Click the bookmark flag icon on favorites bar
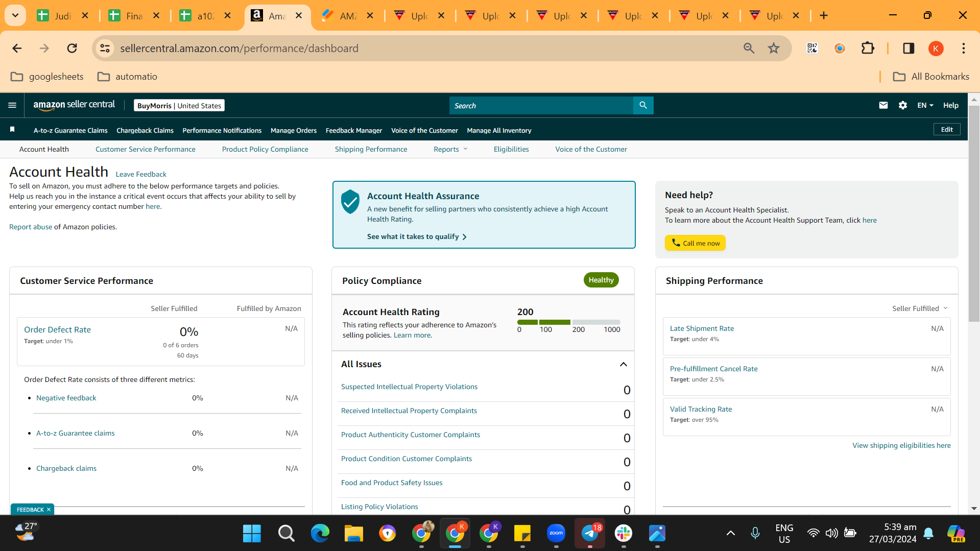The height and width of the screenshot is (551, 980). [12, 130]
